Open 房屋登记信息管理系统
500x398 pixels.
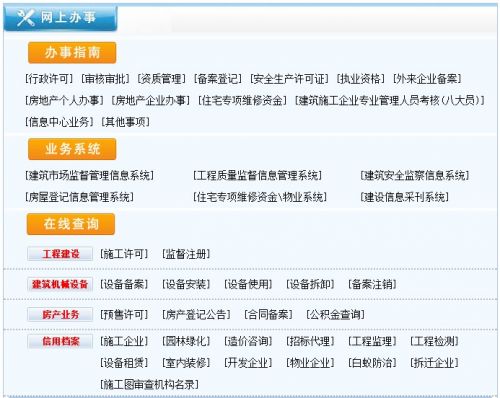pyautogui.click(x=80, y=197)
